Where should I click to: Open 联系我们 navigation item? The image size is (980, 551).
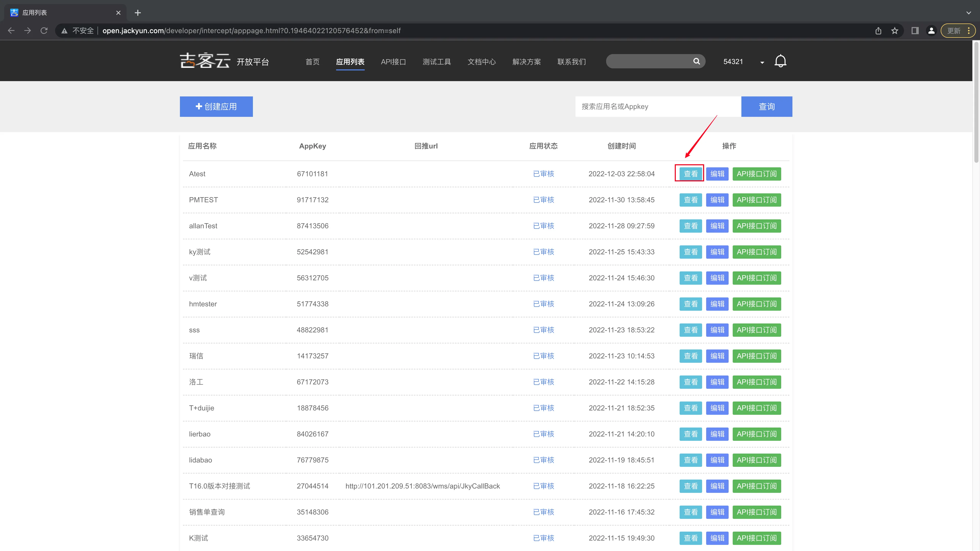(571, 61)
